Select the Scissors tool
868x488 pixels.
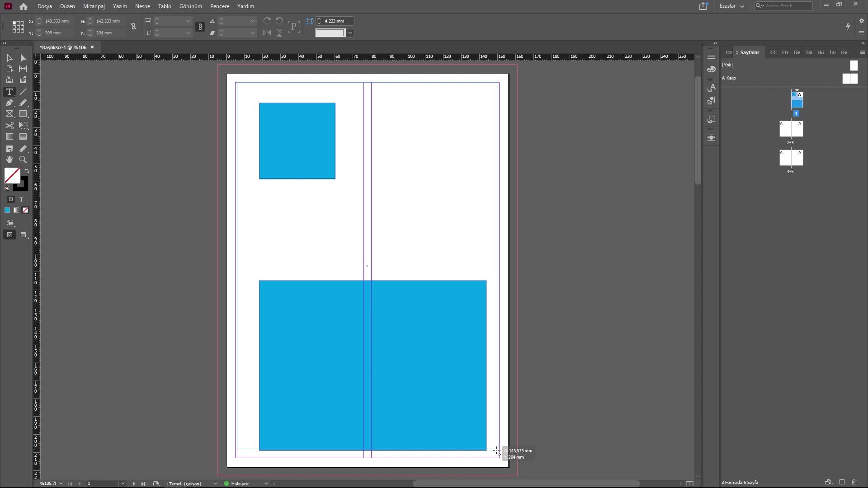pos(9,126)
